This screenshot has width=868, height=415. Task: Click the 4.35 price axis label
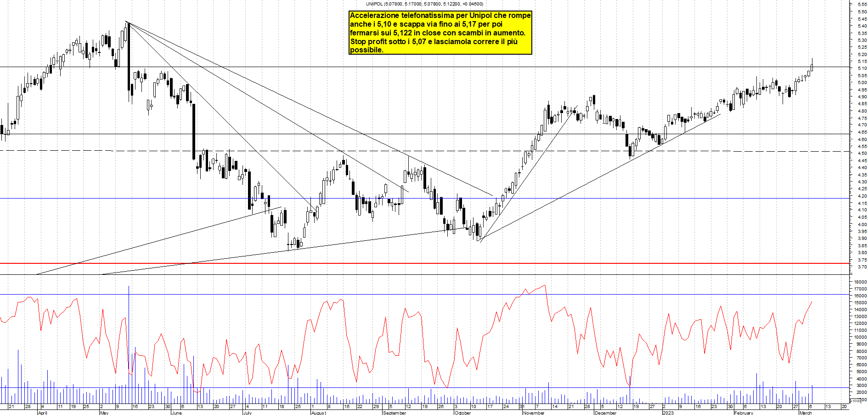(x=862, y=175)
